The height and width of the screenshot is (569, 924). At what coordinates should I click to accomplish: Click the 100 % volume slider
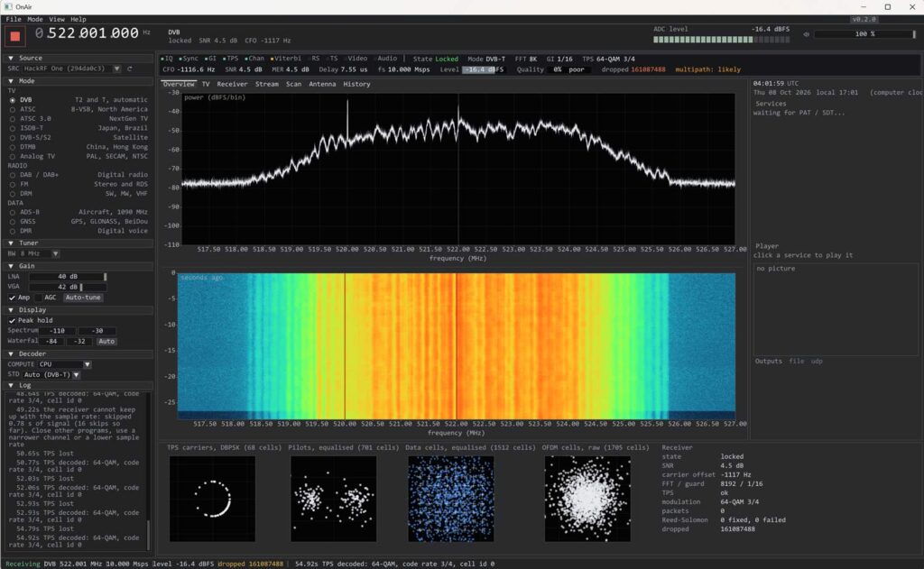click(x=865, y=34)
